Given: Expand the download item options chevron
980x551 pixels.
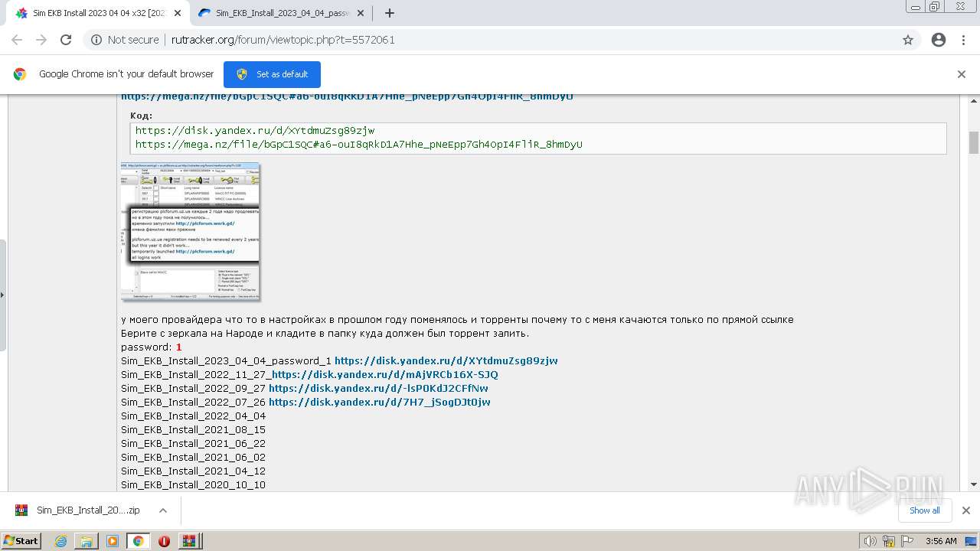Looking at the screenshot, I should point(162,510).
